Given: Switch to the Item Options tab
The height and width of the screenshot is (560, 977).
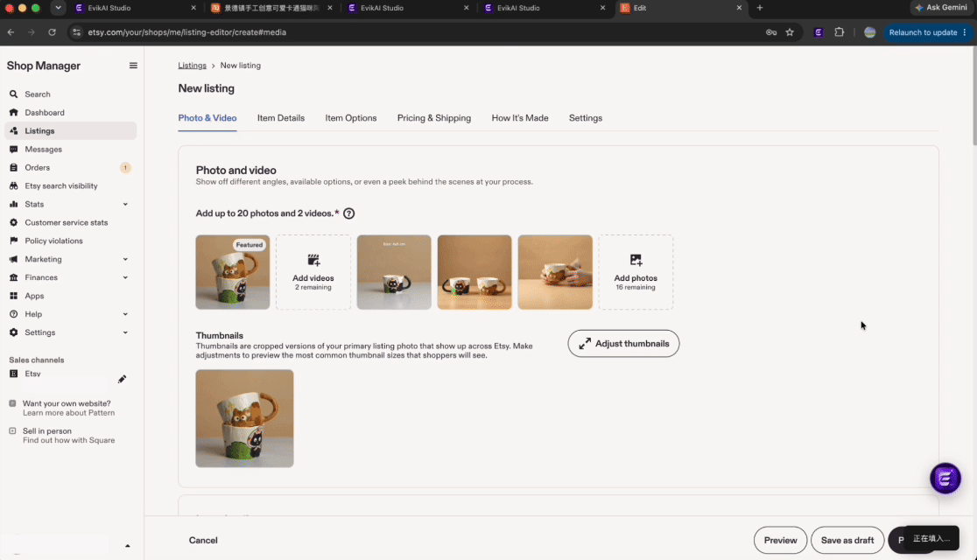Looking at the screenshot, I should pyautogui.click(x=351, y=118).
